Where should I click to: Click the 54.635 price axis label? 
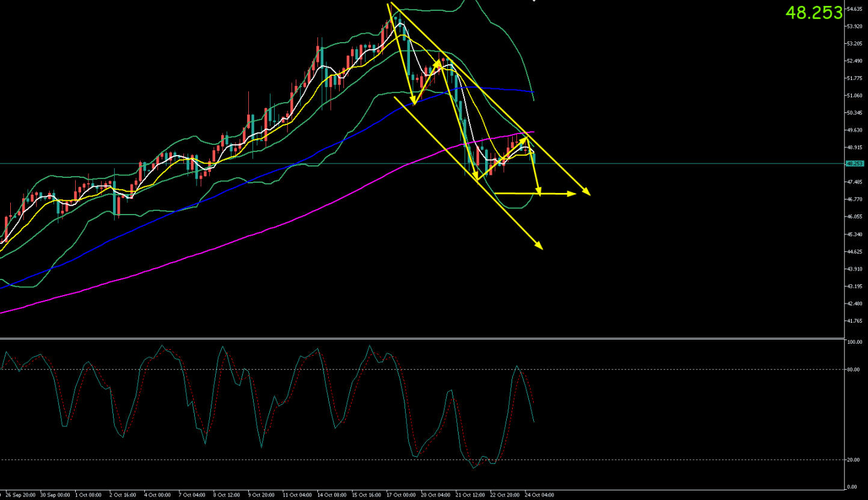854,9
